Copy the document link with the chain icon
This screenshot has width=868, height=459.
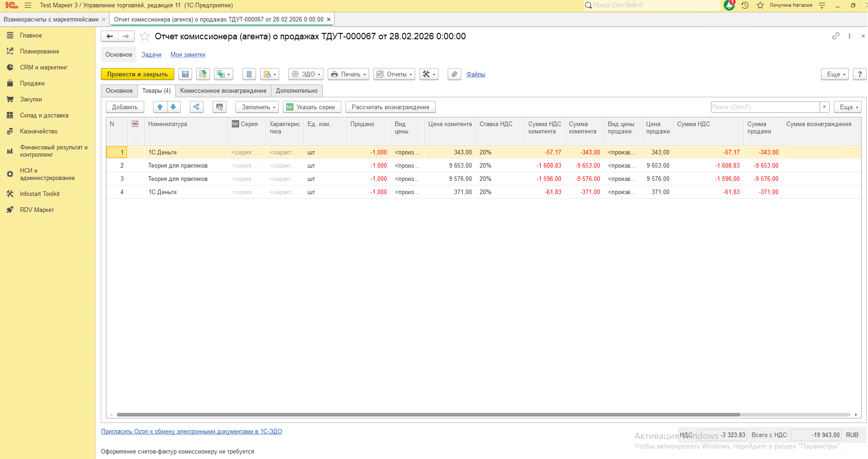[x=836, y=36]
